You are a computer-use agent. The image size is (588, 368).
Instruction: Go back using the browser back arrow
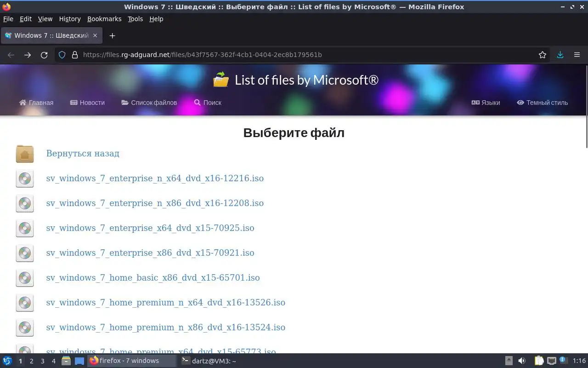tap(11, 55)
